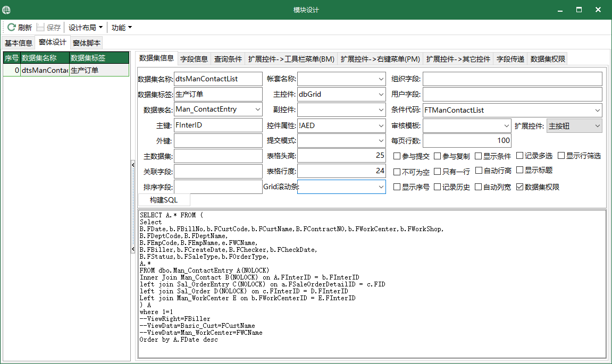This screenshot has width=612, height=364.
Task: Toggle the 不可为空 checkbox
Action: point(397,172)
